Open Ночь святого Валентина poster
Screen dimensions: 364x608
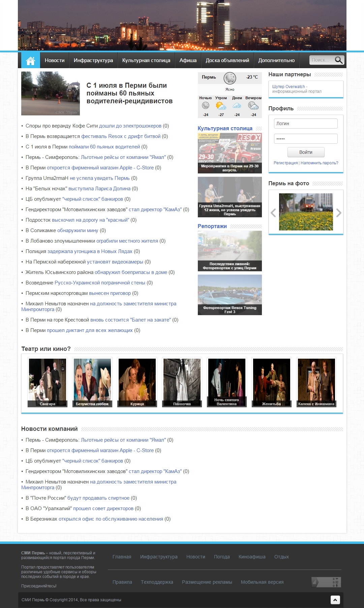(227, 382)
